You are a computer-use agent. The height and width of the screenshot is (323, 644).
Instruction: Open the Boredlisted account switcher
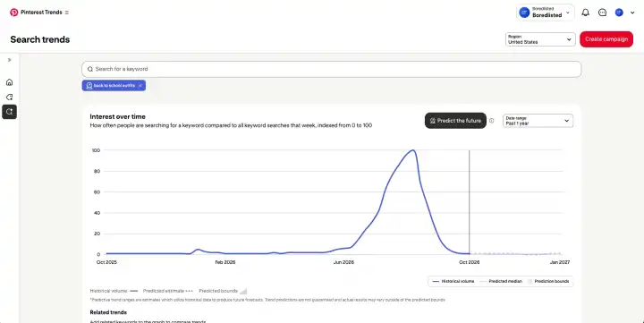[546, 13]
